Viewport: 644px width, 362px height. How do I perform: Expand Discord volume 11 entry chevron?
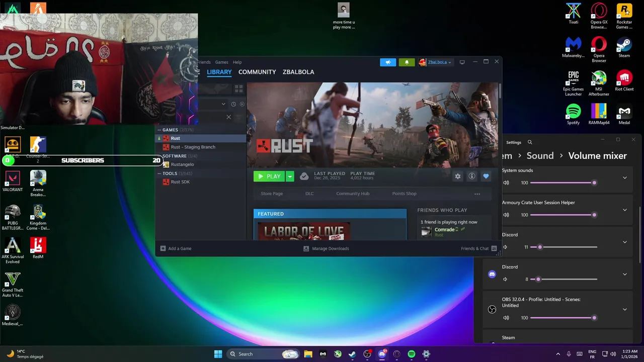(x=625, y=242)
